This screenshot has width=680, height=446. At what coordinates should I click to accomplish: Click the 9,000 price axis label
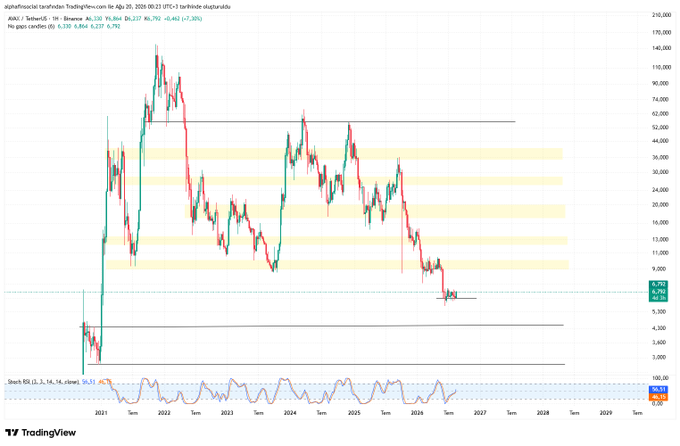(659, 269)
